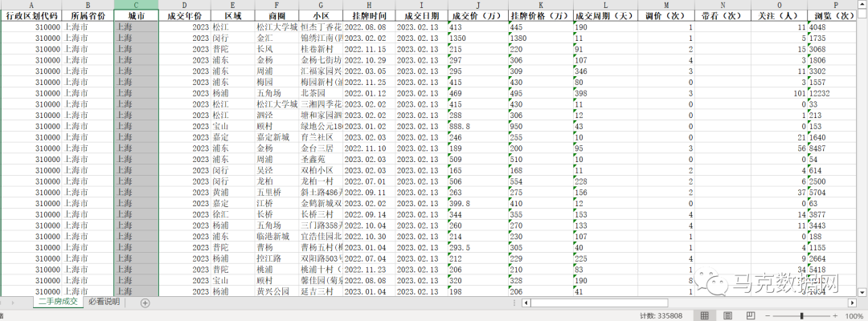Select column B header
This screenshot has width=868, height=321.
pos(88,5)
